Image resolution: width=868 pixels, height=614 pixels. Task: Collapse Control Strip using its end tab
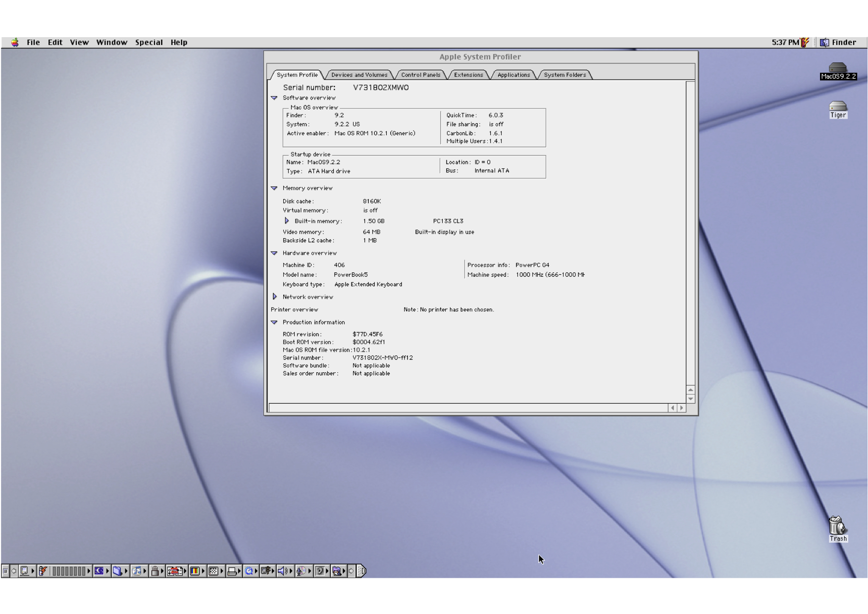(x=361, y=571)
